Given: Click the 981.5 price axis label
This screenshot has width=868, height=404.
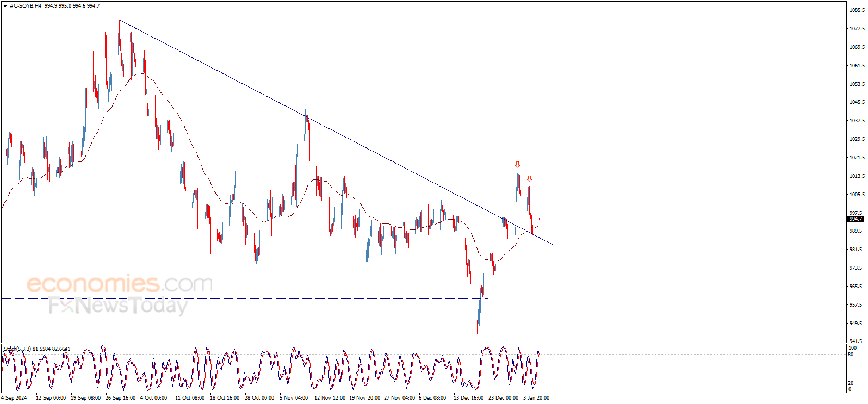Looking at the screenshot, I should pyautogui.click(x=856, y=250).
